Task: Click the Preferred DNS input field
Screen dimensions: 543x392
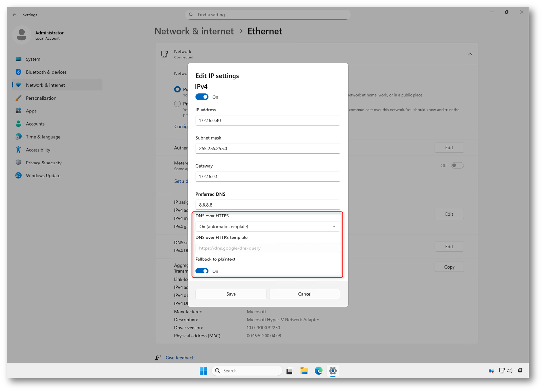Action: 267,205
